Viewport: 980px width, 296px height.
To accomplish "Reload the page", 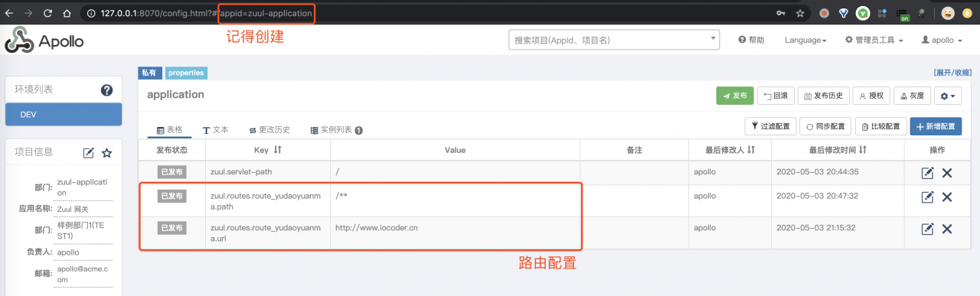I will [x=47, y=13].
